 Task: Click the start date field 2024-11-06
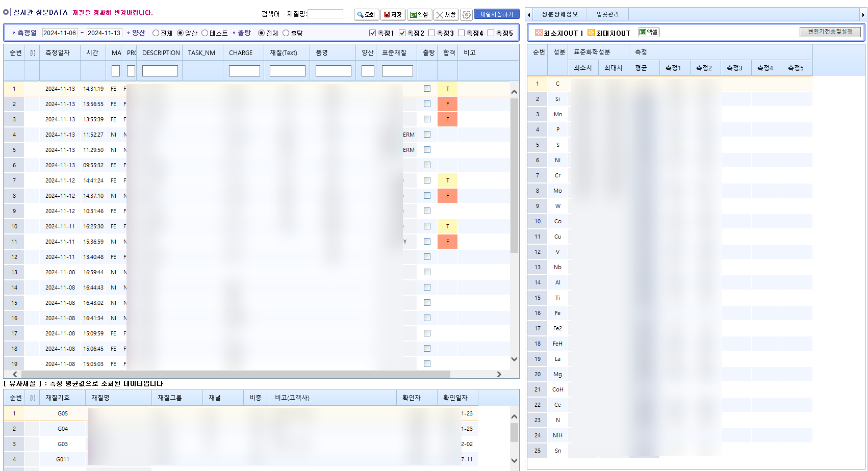tap(60, 33)
